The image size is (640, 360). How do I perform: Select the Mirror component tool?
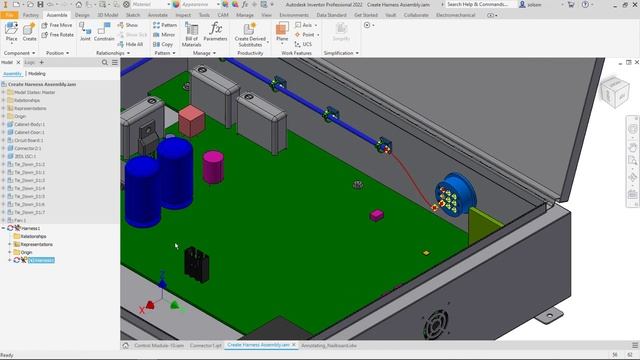(164, 35)
